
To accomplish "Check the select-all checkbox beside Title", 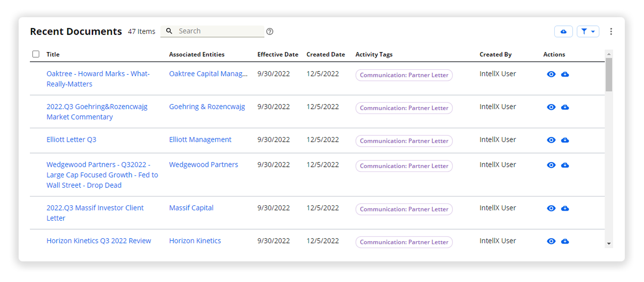I will (x=36, y=54).
